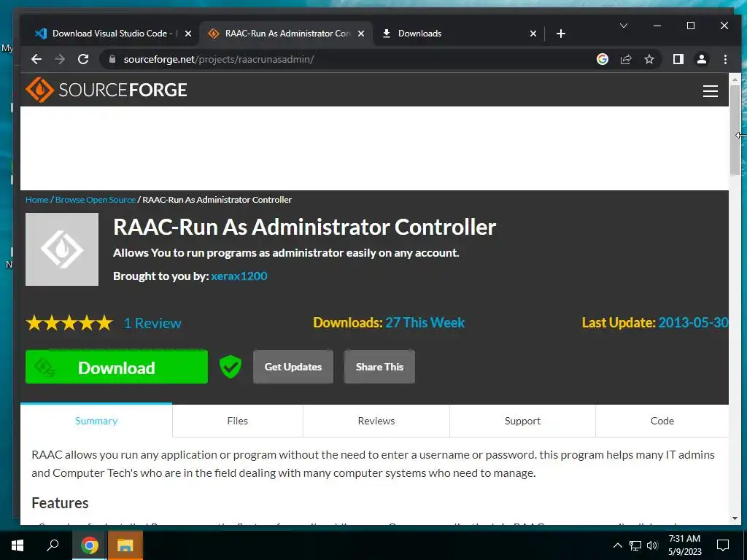The width and height of the screenshot is (747, 560).
Task: Click the page vertical scrollbar thumb
Action: (x=735, y=130)
